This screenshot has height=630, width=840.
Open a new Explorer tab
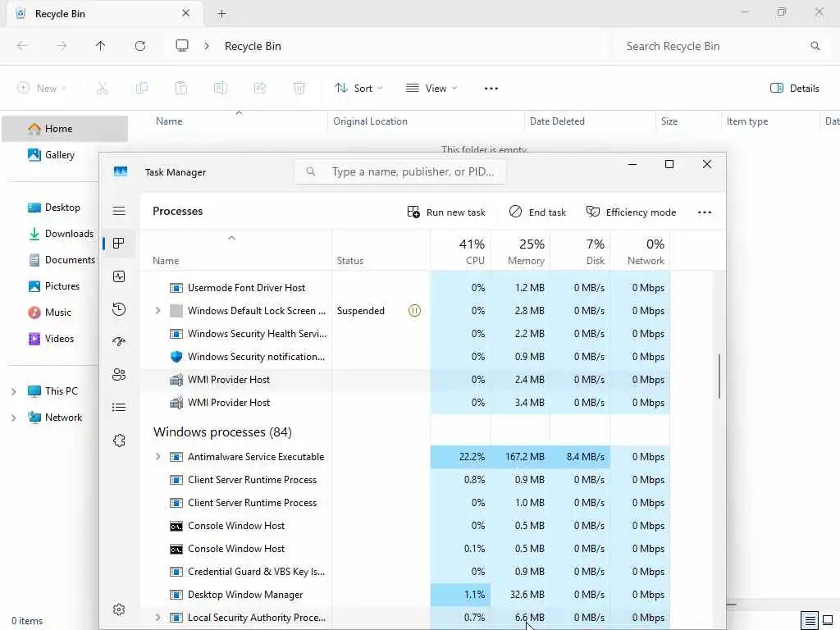click(x=221, y=14)
